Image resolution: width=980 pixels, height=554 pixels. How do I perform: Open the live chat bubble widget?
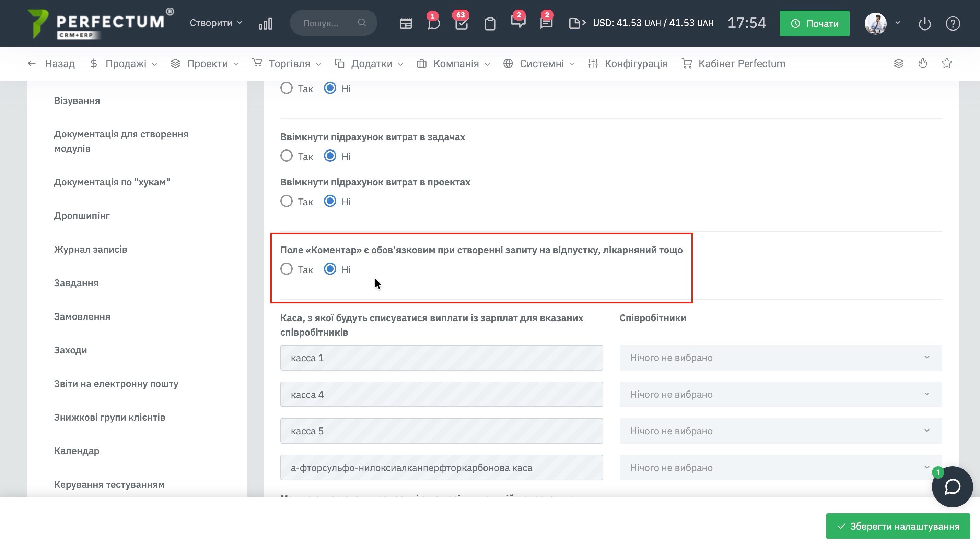pos(952,487)
